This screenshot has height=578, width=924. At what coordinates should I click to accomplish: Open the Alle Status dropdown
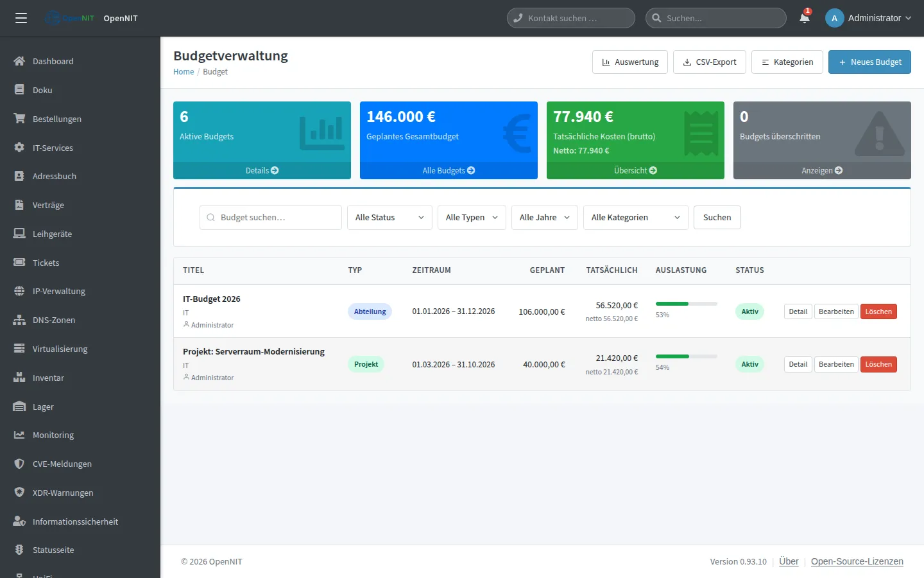click(389, 217)
